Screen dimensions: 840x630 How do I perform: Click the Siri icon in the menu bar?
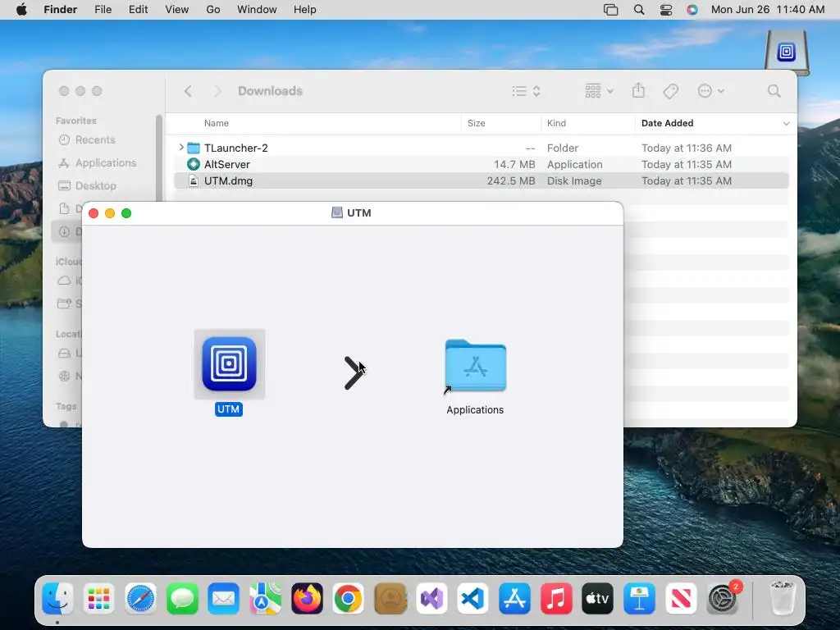692,10
